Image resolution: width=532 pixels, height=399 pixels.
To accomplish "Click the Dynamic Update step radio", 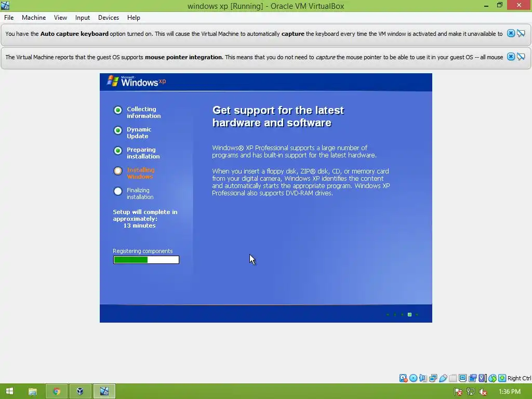I will pyautogui.click(x=118, y=130).
